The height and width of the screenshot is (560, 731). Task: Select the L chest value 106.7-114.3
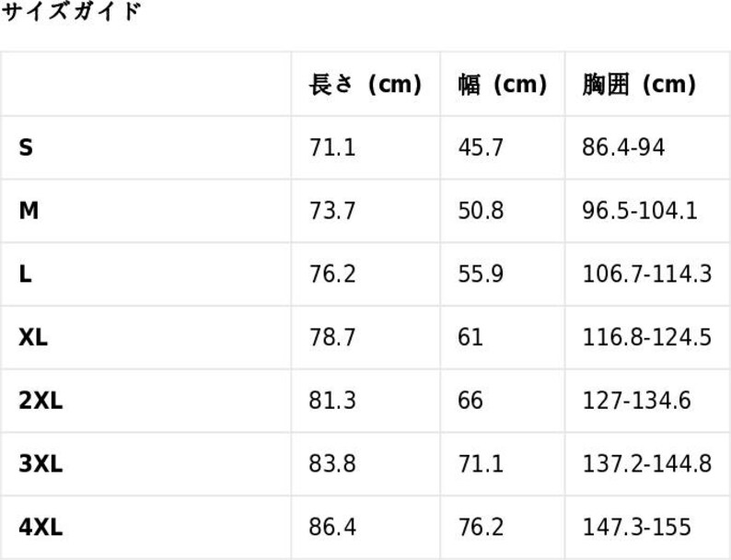click(647, 274)
